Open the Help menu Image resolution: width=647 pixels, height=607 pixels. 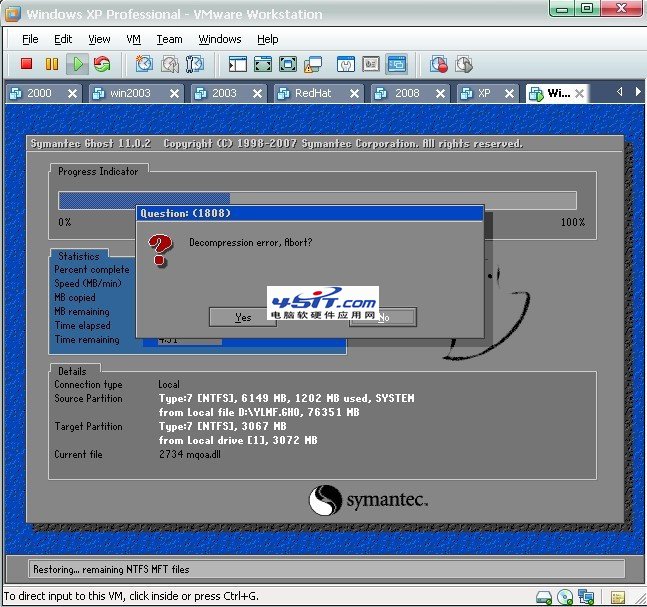pos(268,39)
